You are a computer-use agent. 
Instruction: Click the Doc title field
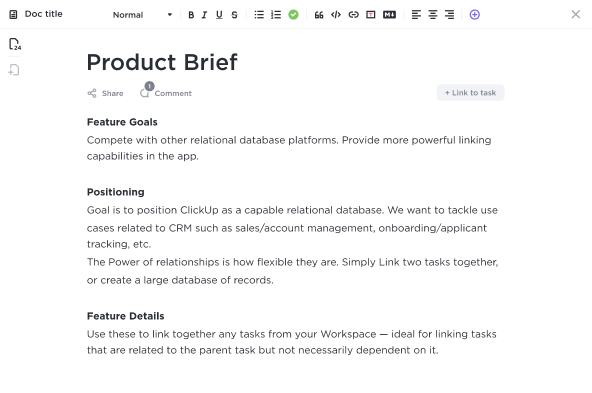pos(43,14)
